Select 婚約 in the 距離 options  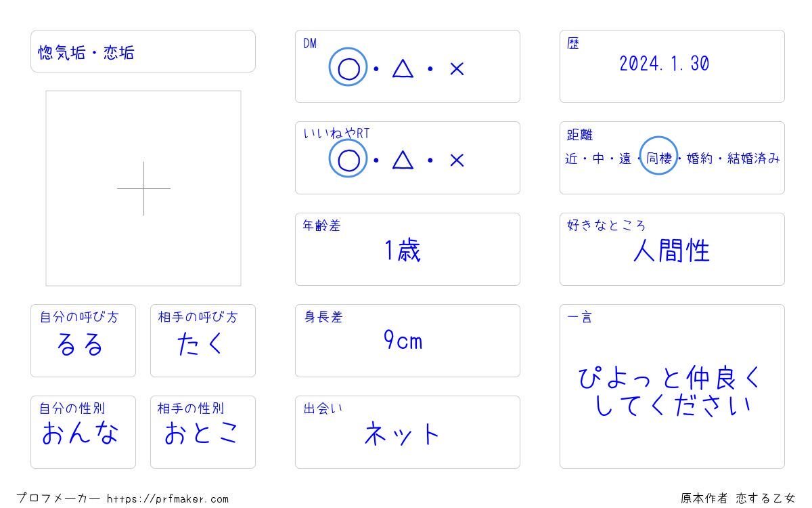coord(700,159)
